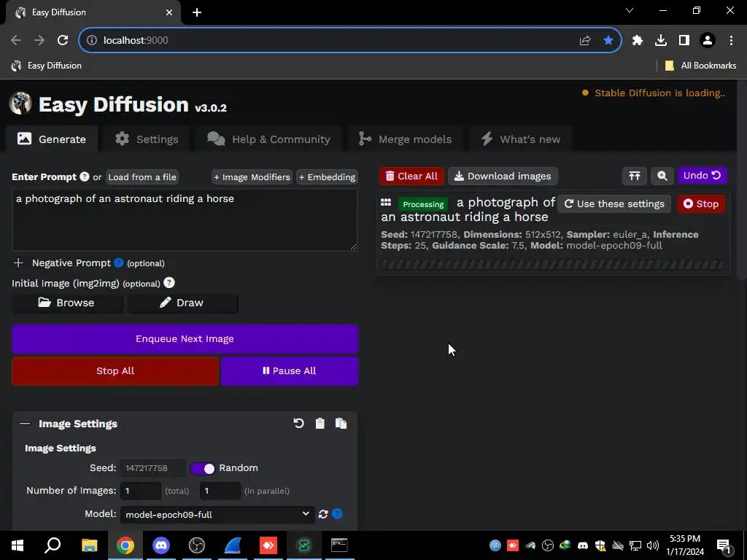747x560 pixels.
Task: Click the Stable Diffusion is loading status
Action: point(654,93)
